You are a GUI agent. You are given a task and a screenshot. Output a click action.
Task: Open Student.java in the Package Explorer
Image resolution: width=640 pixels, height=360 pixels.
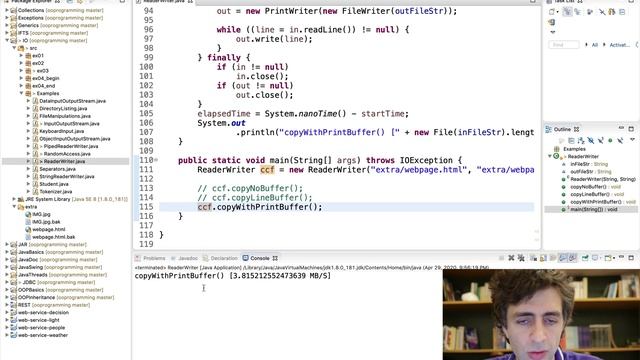[x=54, y=184]
